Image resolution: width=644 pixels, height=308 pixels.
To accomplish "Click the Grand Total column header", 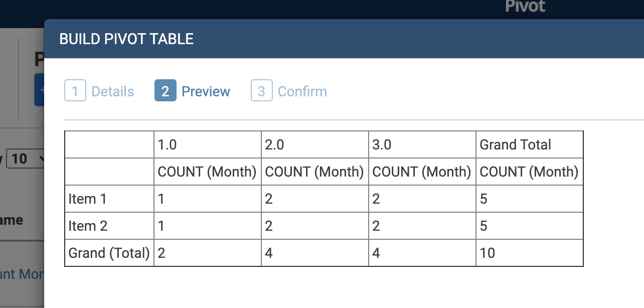I will [x=515, y=144].
